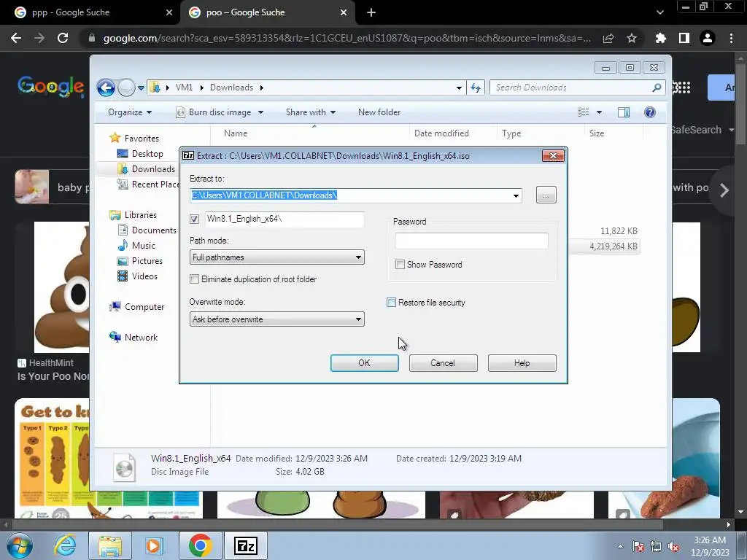This screenshot has width=747, height=560.
Task: Go back with Explorer back arrow
Action: click(106, 87)
